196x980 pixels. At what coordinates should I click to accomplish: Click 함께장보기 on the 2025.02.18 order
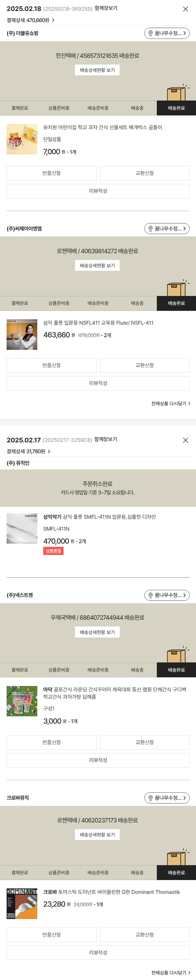click(x=106, y=8)
